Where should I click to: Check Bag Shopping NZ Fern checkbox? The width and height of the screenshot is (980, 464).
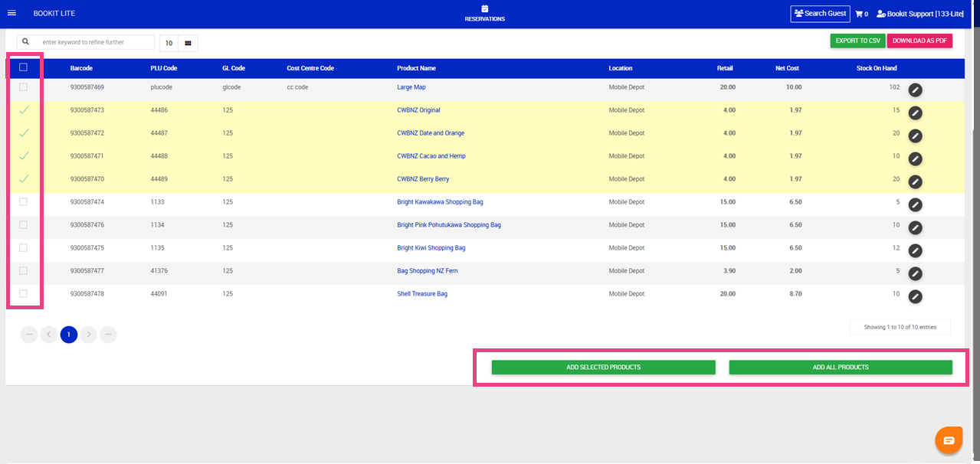pyautogui.click(x=23, y=271)
